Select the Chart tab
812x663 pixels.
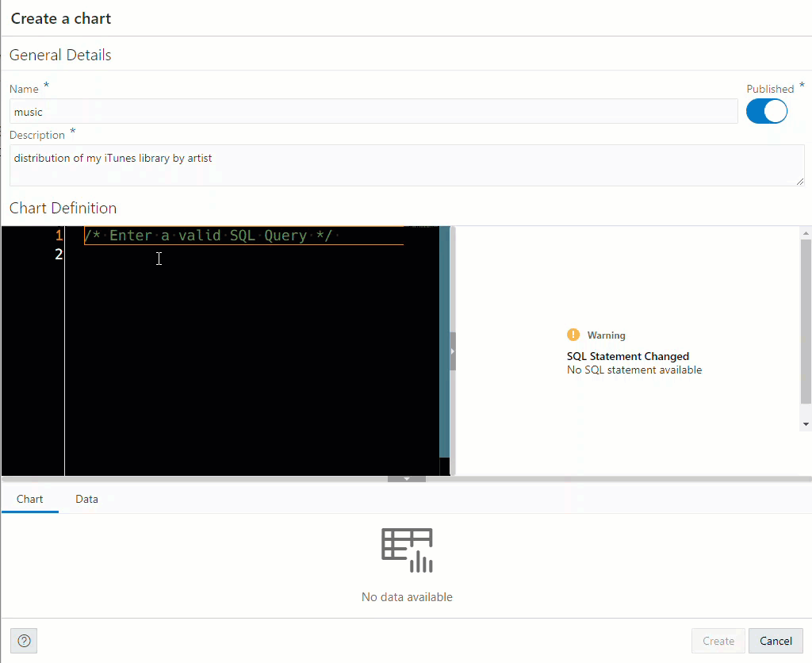(x=29, y=499)
